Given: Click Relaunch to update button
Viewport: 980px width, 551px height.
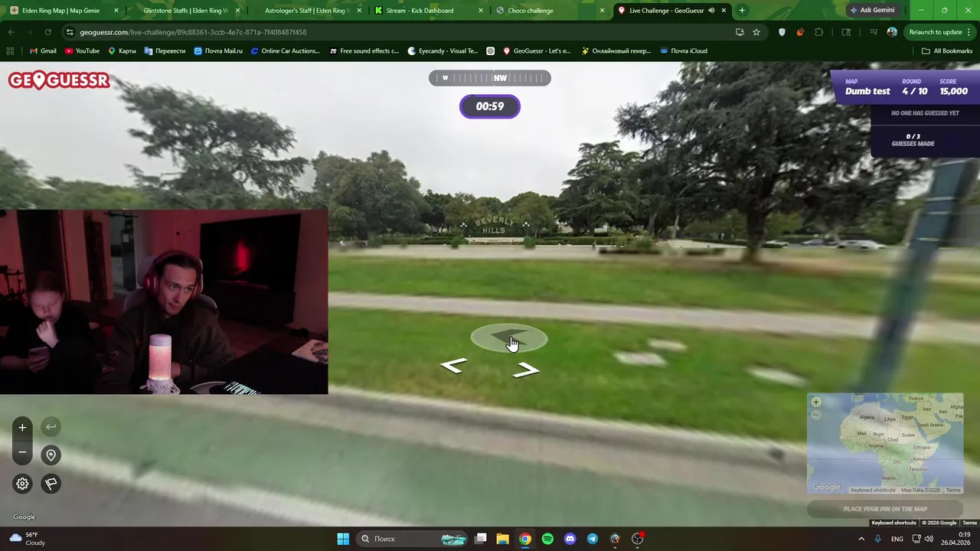Looking at the screenshot, I should 936,32.
